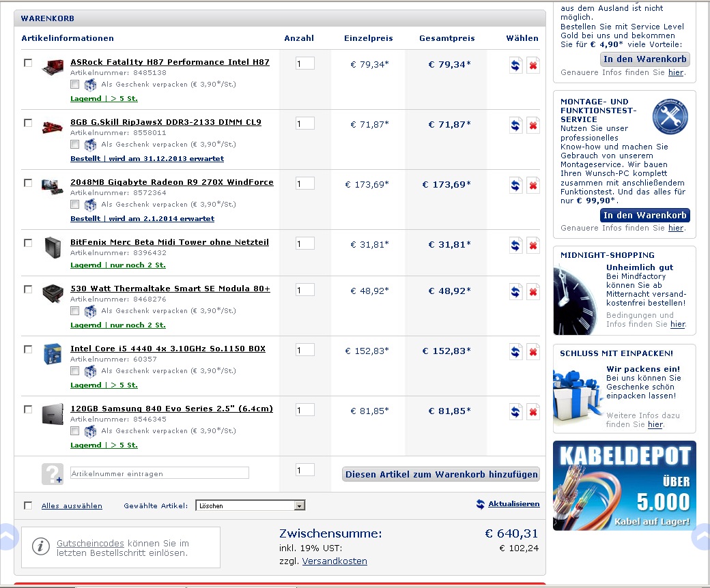Click refresh icon for G.Skill RipJawsX row
710x588 pixels.
[x=515, y=126]
